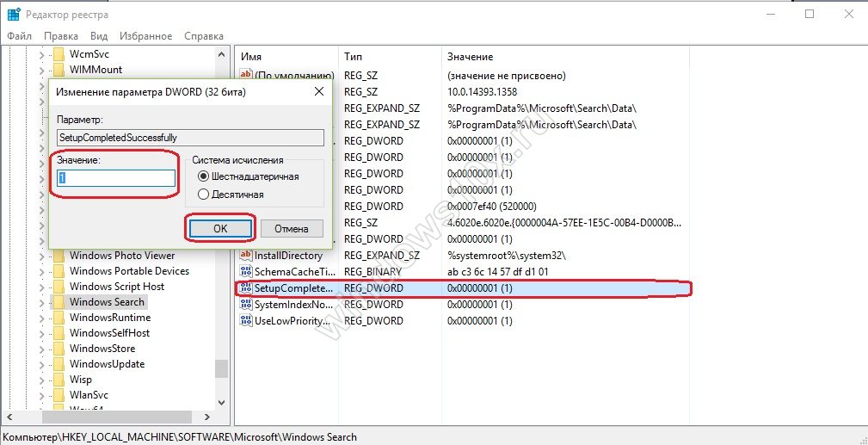Select the Шестнадцатеричная radio button
The image size is (868, 445).
(x=204, y=176)
